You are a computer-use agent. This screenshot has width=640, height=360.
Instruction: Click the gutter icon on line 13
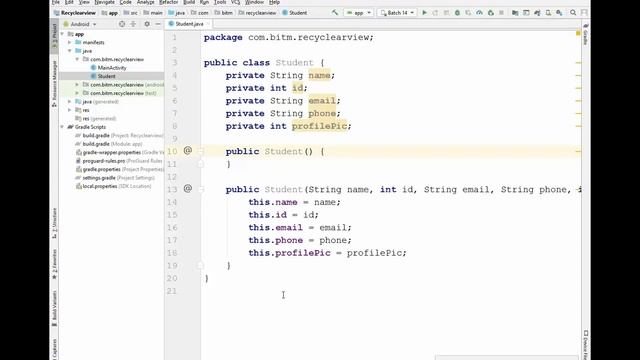pos(187,189)
